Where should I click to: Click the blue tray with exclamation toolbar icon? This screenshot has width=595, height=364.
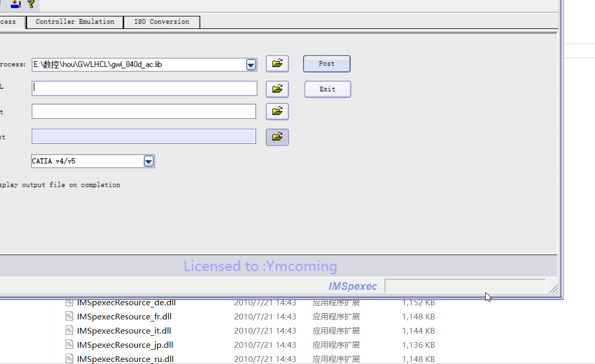coord(16,4)
